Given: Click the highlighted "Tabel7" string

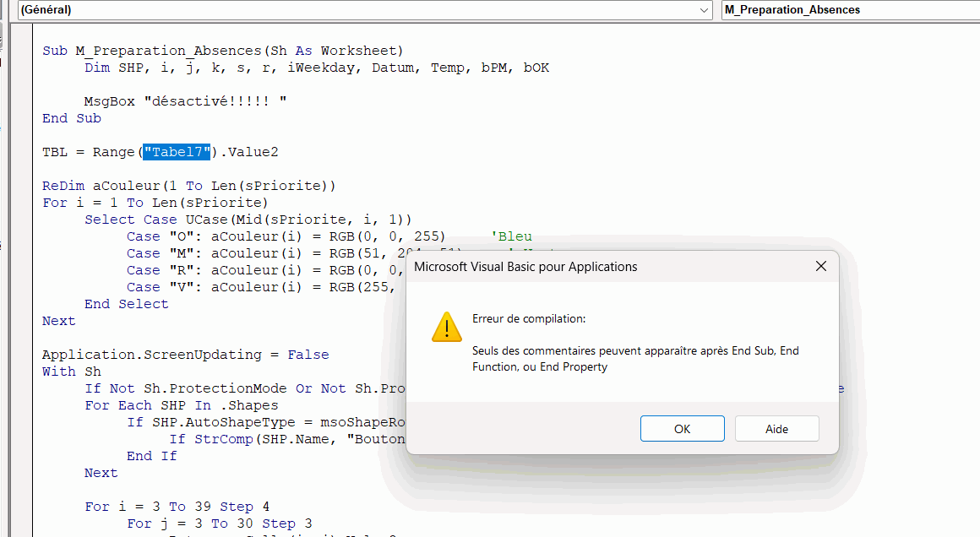Looking at the screenshot, I should click(x=177, y=152).
